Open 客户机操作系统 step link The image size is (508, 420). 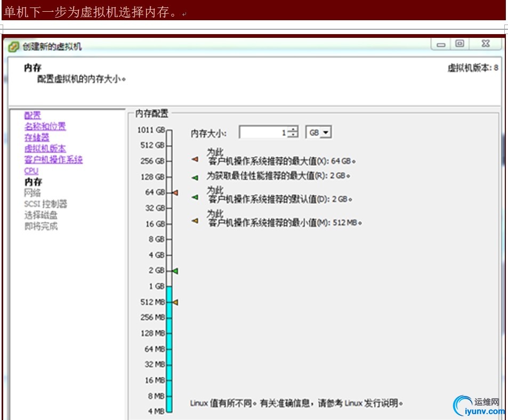pyautogui.click(x=53, y=160)
